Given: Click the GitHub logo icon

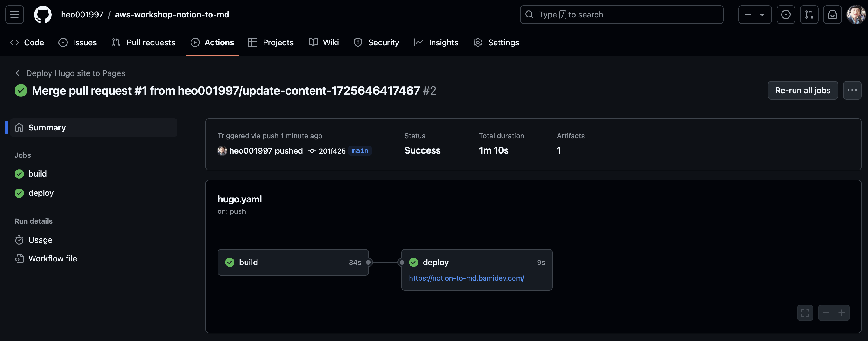Looking at the screenshot, I should coord(43,15).
